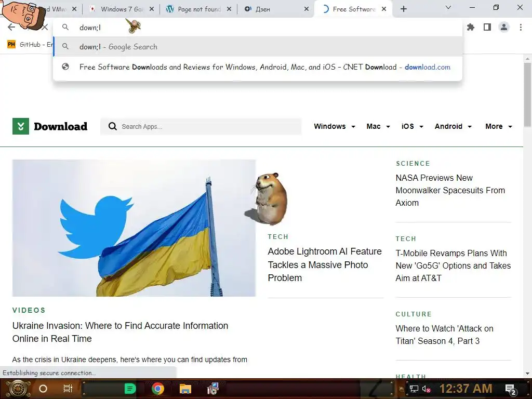532x399 pixels.
Task: Click the network tray icon
Action: [x=414, y=389]
